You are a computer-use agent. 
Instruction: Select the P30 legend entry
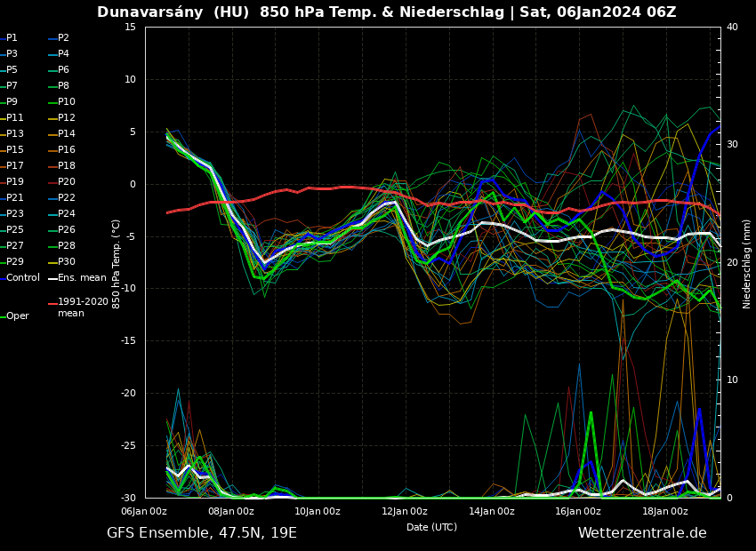[x=67, y=262]
